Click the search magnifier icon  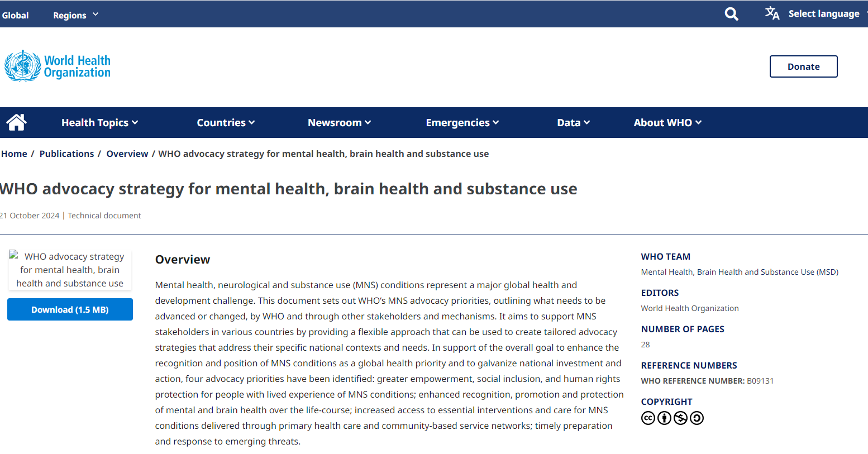point(731,14)
